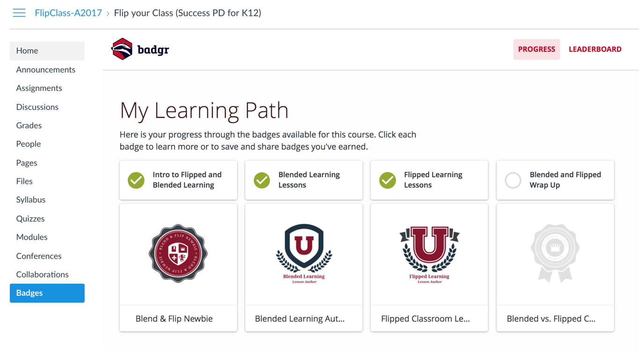Click the highlighted Badges navigation item
Screen dimensions: 644x351
click(29, 293)
